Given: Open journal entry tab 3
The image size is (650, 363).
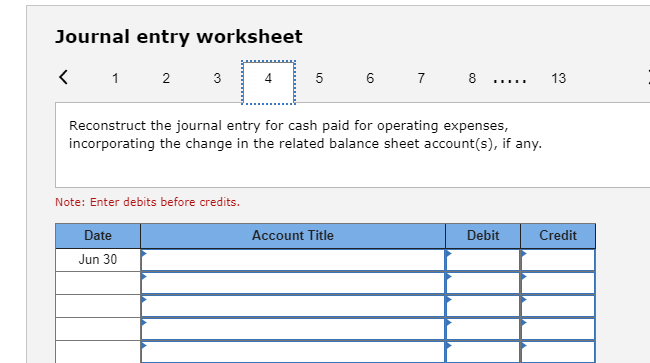Looking at the screenshot, I should (217, 78).
